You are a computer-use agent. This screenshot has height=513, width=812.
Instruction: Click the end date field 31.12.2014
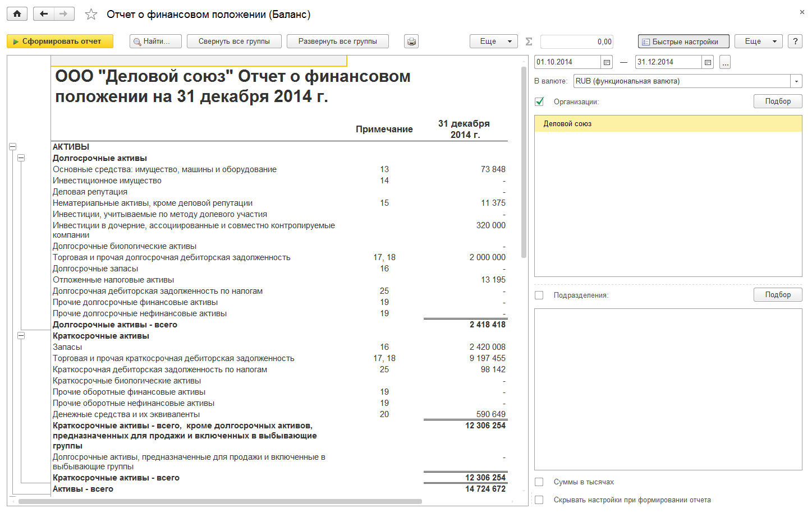coord(668,62)
